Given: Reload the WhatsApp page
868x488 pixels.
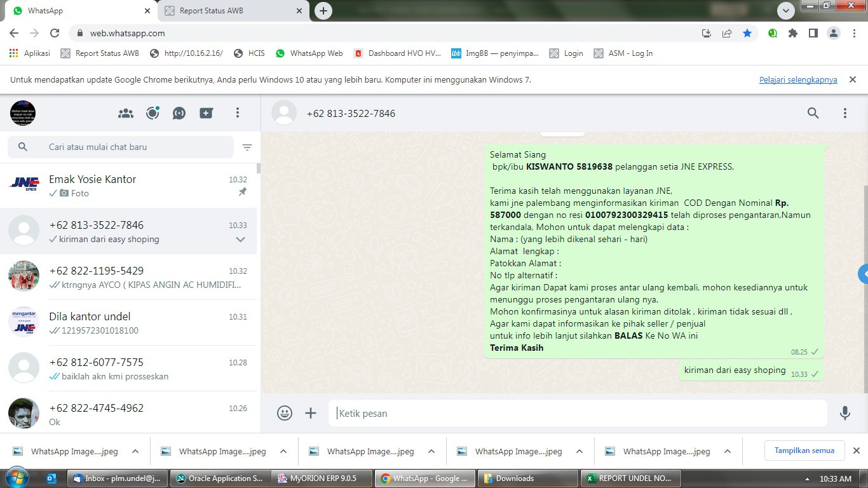Looking at the screenshot, I should click(55, 33).
